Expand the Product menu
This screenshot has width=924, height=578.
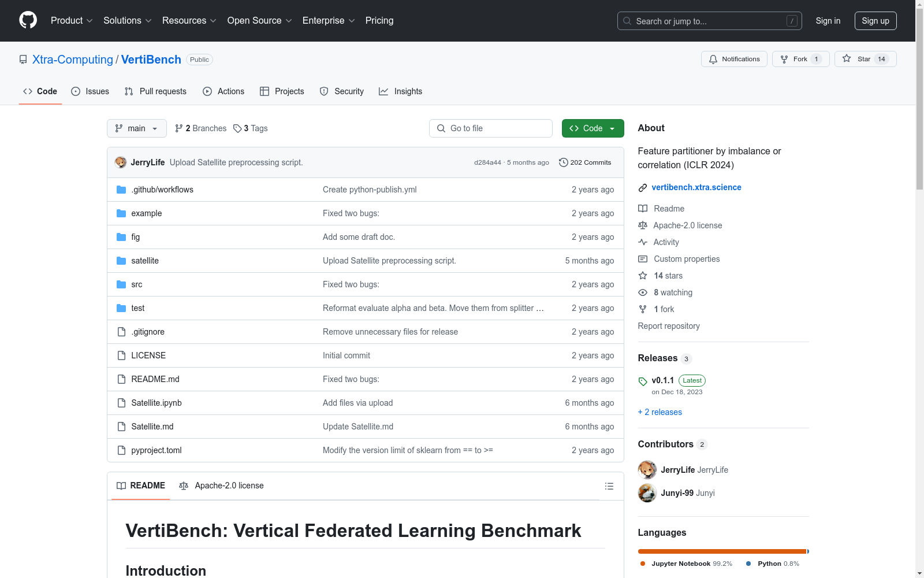click(72, 20)
